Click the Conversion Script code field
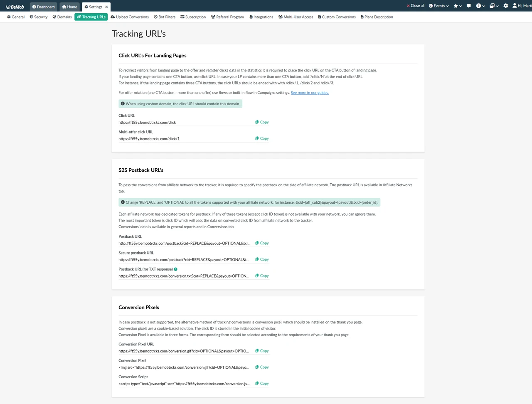 [186, 384]
